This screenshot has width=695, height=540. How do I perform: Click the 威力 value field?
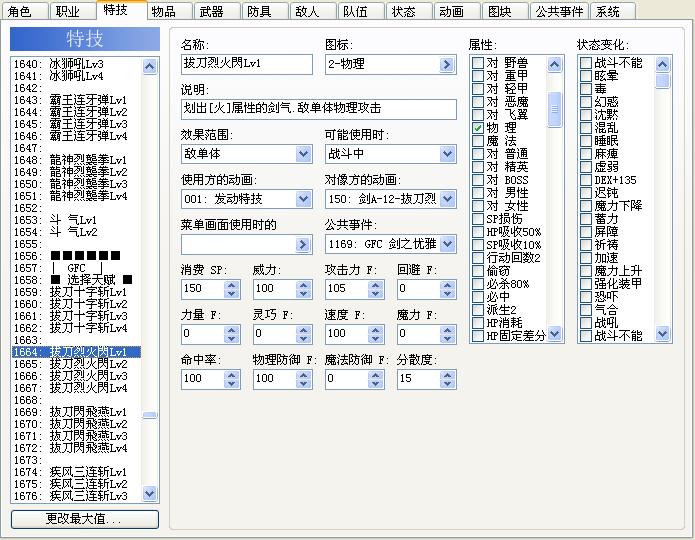pyautogui.click(x=274, y=290)
